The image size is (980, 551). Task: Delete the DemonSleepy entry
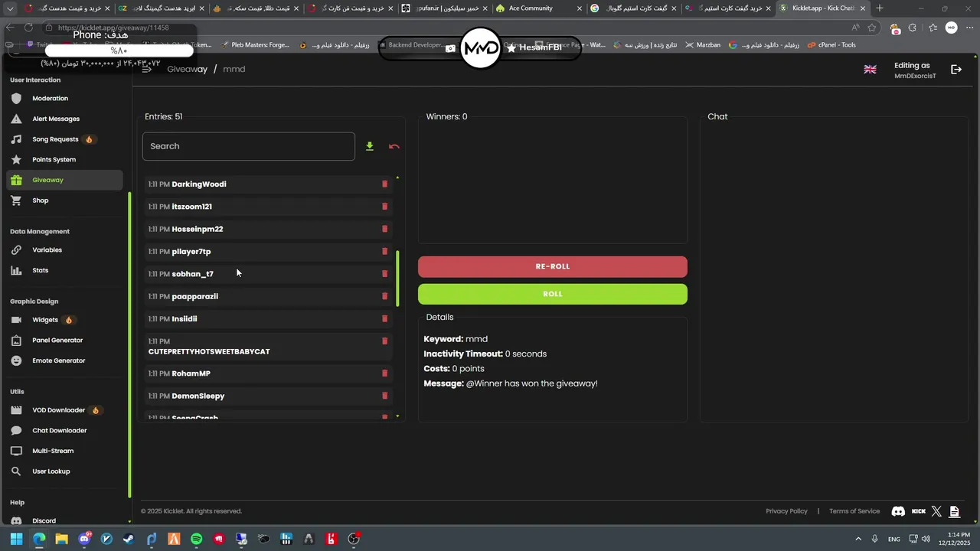point(384,396)
